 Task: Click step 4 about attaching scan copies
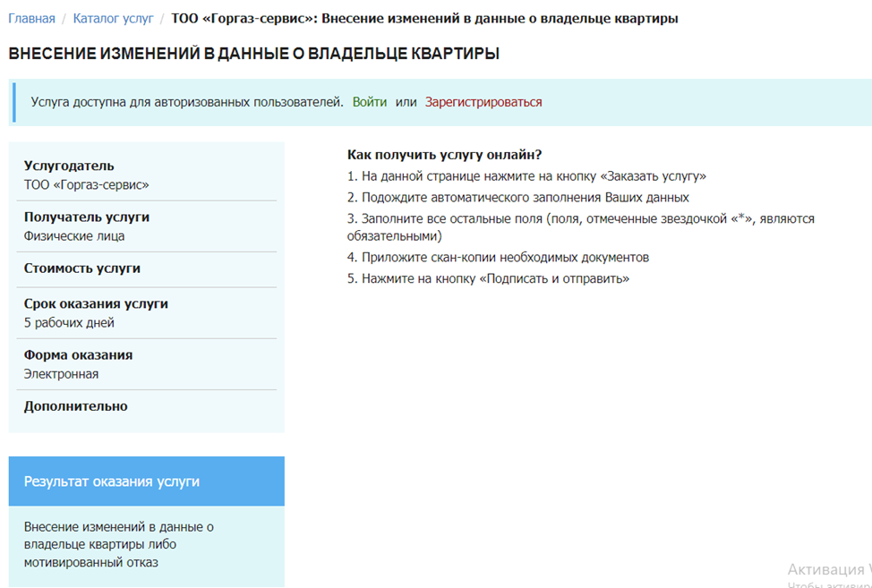[498, 257]
